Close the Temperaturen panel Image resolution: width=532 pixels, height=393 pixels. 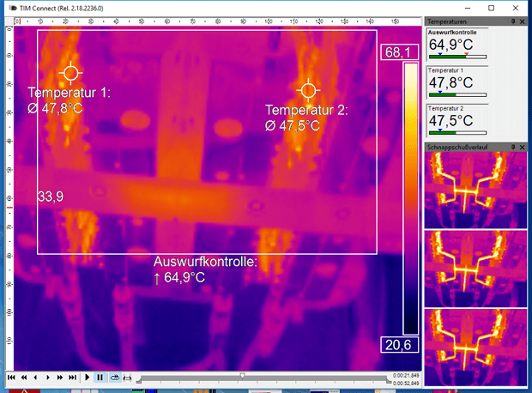click(x=523, y=21)
